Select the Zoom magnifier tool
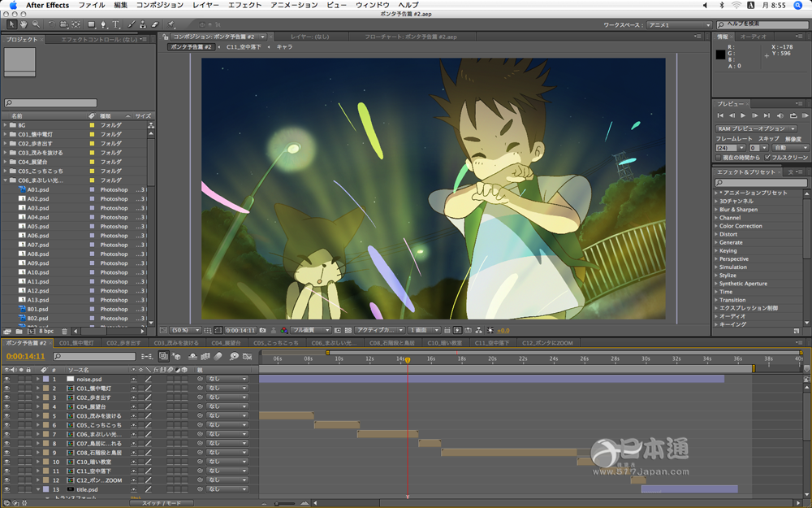The width and height of the screenshot is (812, 508). pyautogui.click(x=36, y=24)
